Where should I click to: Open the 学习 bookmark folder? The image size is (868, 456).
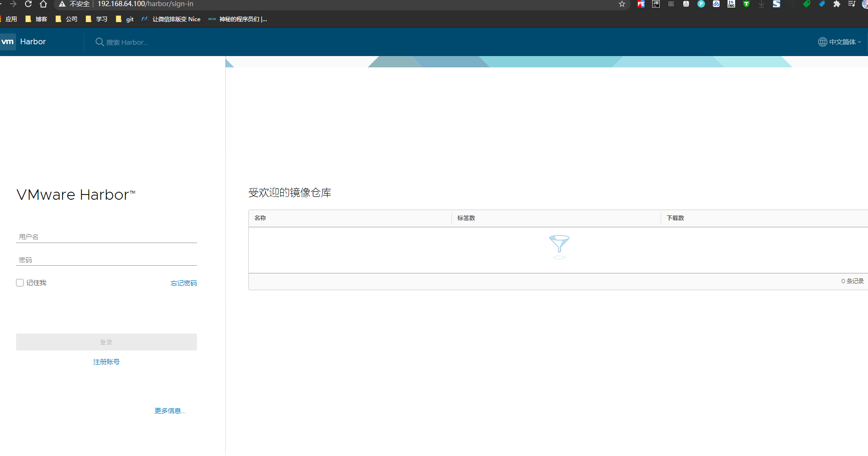97,19
